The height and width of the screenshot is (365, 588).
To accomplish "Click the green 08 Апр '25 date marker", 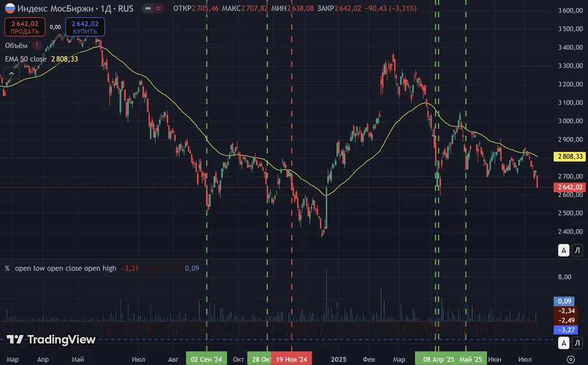I will click(x=438, y=359).
